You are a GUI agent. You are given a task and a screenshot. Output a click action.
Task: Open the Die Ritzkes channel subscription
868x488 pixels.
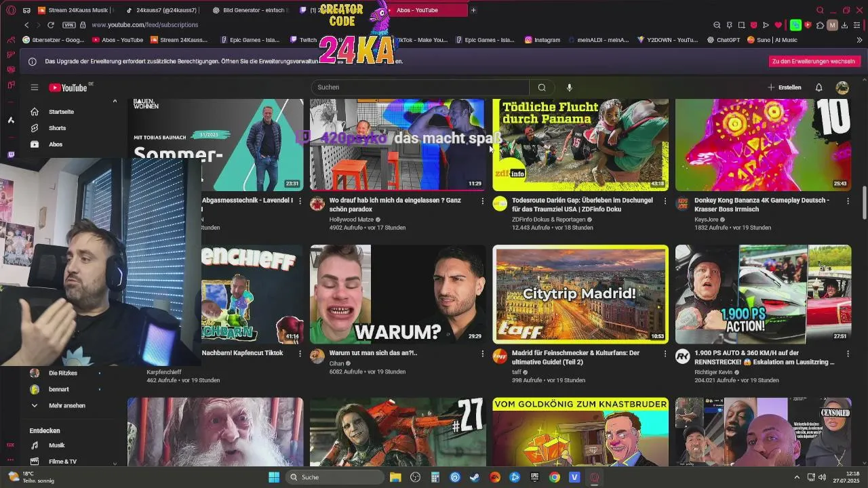(x=63, y=373)
